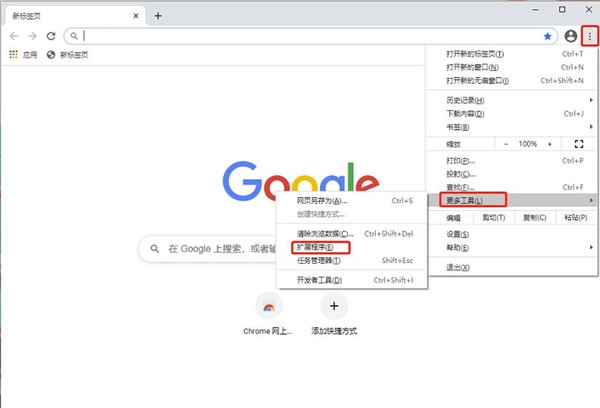This screenshot has width=600, height=408.
Task: Click the bookmark star icon
Action: pos(548,36)
